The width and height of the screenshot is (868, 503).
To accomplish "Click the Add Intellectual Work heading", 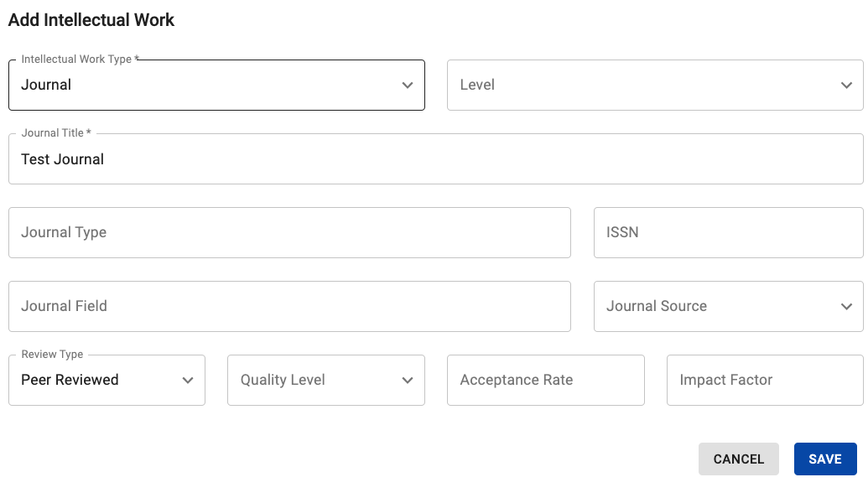I will pyautogui.click(x=91, y=20).
